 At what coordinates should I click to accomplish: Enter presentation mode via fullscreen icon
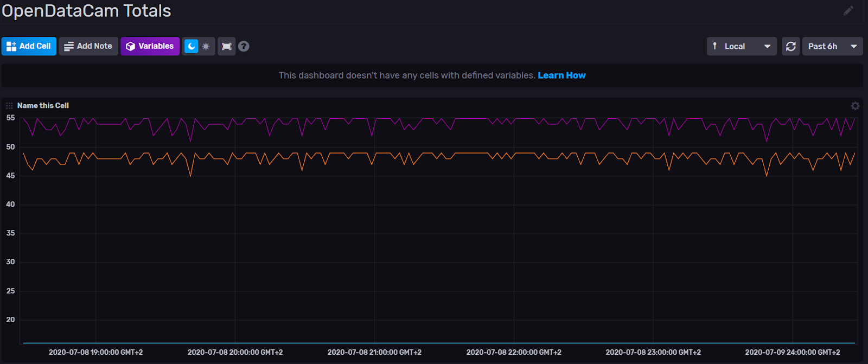pyautogui.click(x=227, y=46)
